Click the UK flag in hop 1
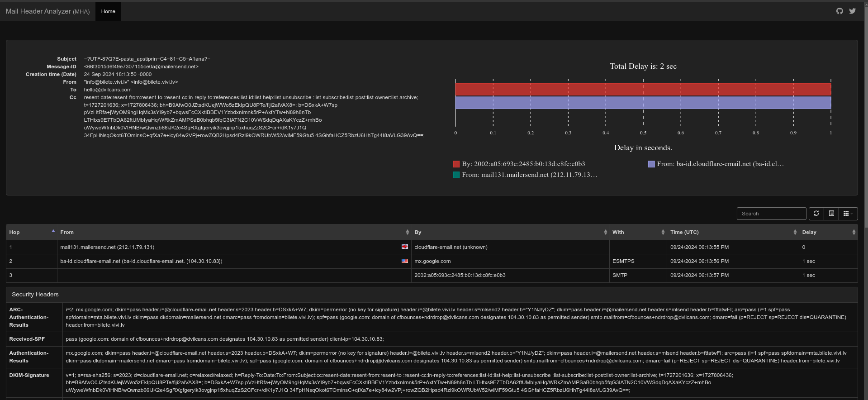Screen dimensions: 868x400 (405, 247)
